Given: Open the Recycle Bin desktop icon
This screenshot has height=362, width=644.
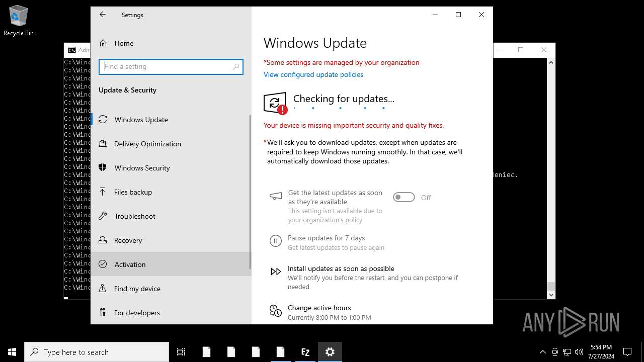Looking at the screenshot, I should pyautogui.click(x=19, y=21).
